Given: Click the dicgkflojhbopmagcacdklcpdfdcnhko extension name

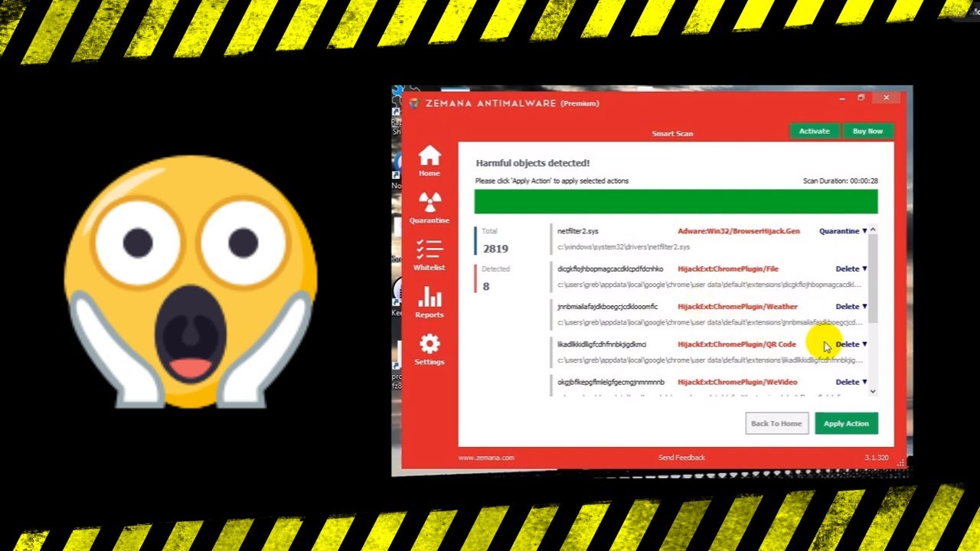Looking at the screenshot, I should pyautogui.click(x=610, y=269).
